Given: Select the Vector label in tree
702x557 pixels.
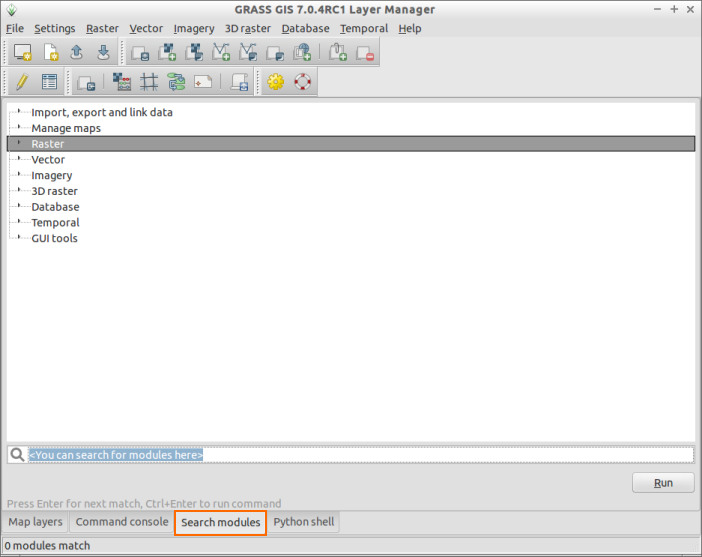Looking at the screenshot, I should (48, 159).
